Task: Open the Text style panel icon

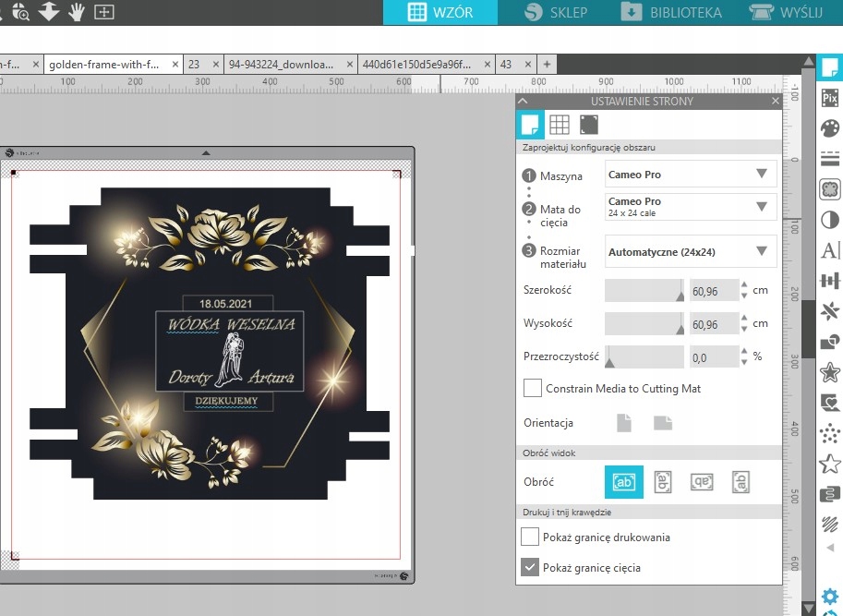Action: click(829, 250)
